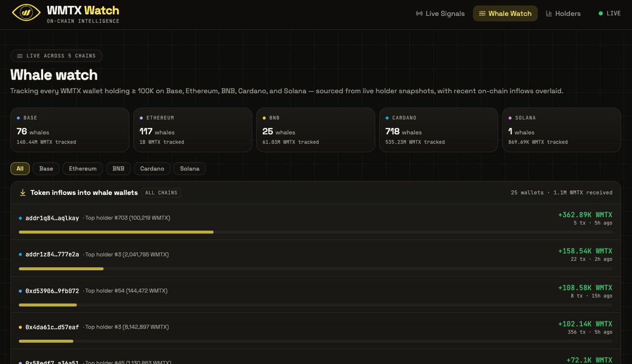
Task: Click the ALL CHAINS tag
Action: [161, 193]
